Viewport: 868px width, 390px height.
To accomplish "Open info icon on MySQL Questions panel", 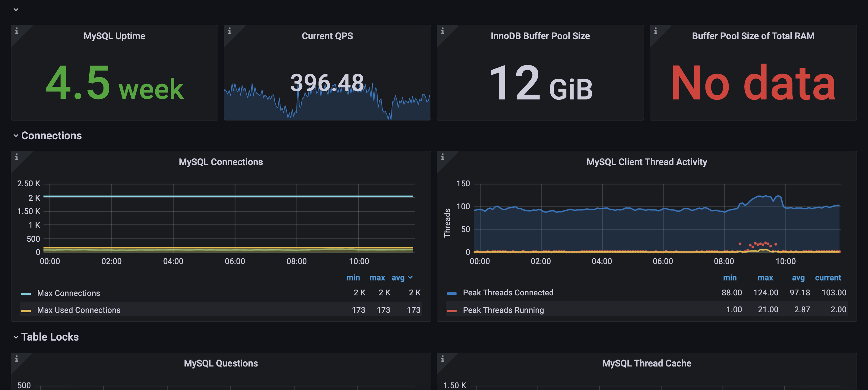I will click(17, 359).
